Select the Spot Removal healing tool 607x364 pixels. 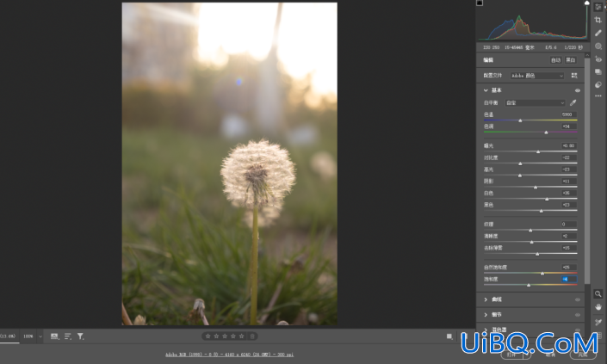coord(598,33)
